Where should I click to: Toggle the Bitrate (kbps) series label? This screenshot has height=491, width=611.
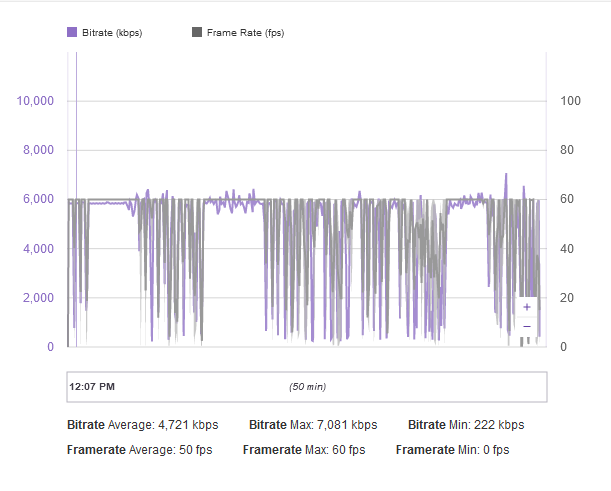(x=111, y=33)
